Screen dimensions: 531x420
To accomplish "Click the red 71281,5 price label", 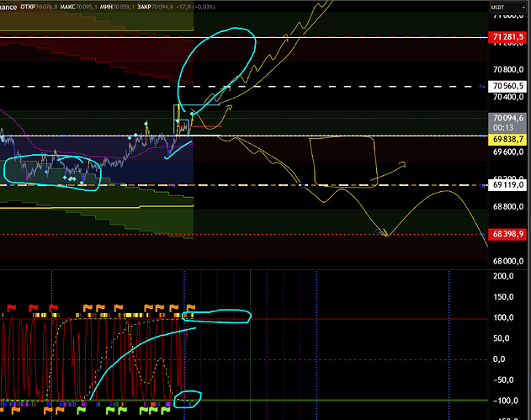I will [x=507, y=38].
